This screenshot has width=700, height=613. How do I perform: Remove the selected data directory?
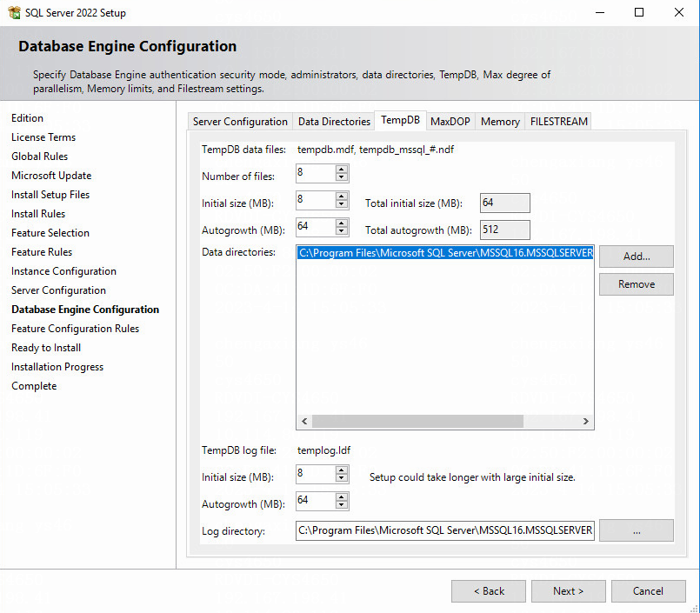click(x=637, y=284)
